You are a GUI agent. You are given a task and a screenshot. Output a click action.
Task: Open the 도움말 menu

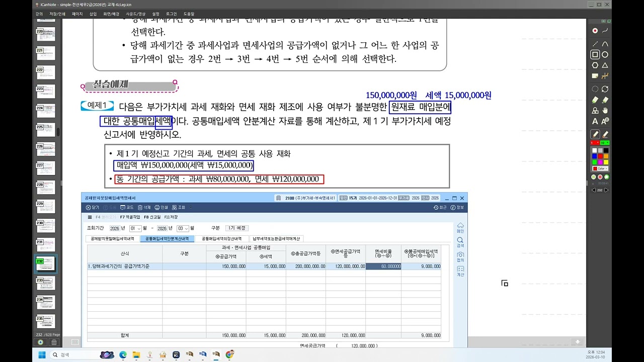click(x=189, y=14)
